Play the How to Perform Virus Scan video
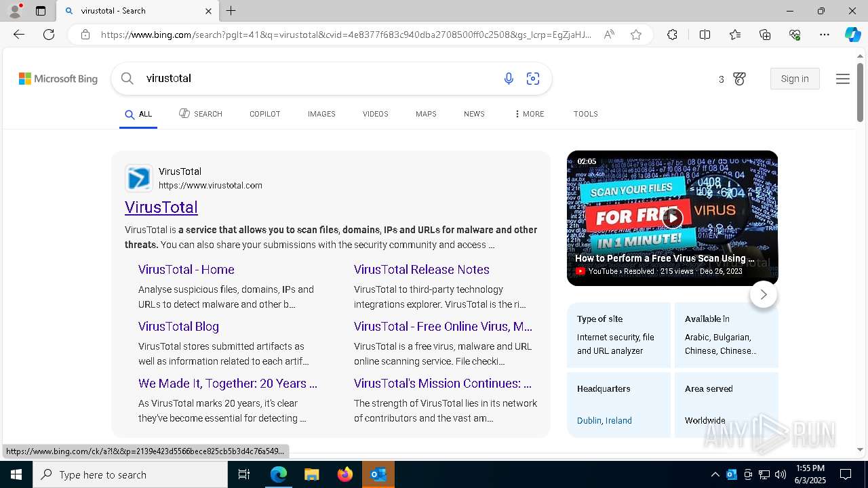868x488 pixels. pos(672,218)
